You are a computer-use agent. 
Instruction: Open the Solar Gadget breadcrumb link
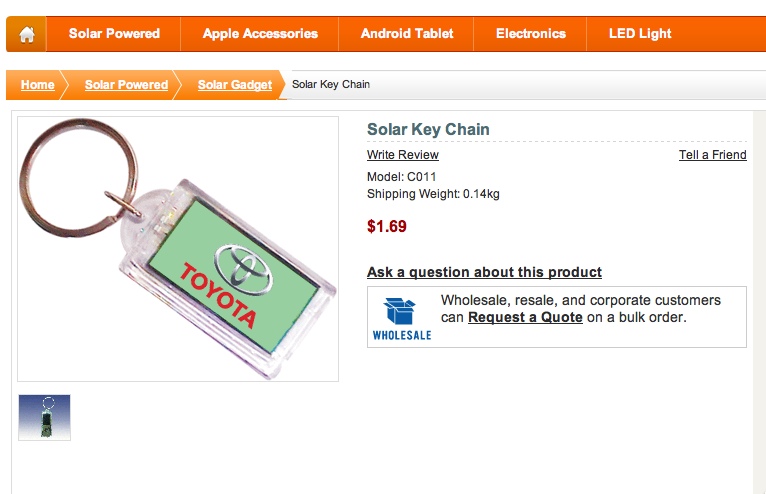pyautogui.click(x=234, y=85)
